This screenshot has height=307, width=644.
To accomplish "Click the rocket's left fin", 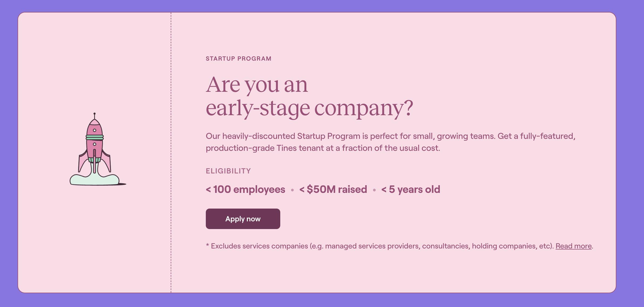I will pos(82,162).
